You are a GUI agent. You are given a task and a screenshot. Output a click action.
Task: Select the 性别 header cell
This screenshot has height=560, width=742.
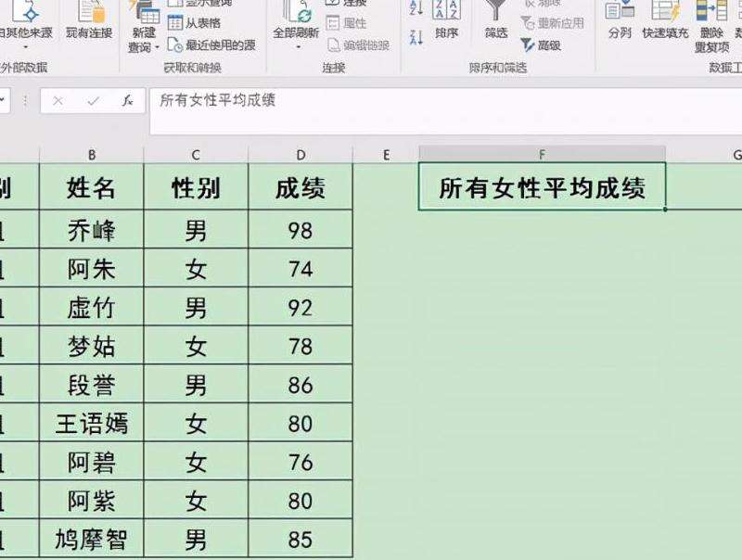click(196, 187)
